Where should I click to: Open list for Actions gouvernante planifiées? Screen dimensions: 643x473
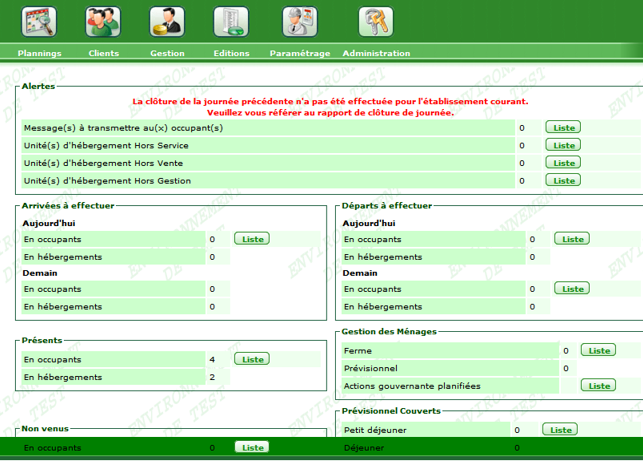tap(598, 386)
